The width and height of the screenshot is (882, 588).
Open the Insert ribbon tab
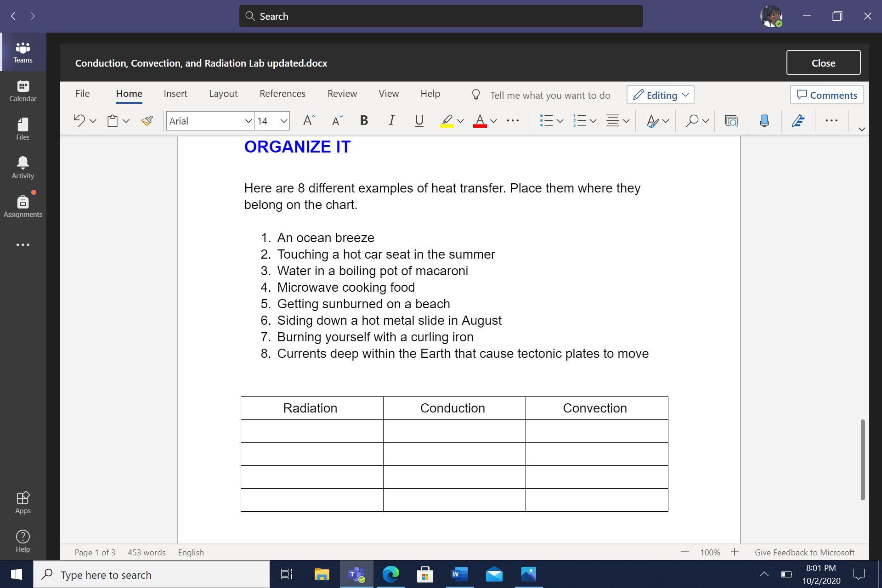(x=175, y=94)
